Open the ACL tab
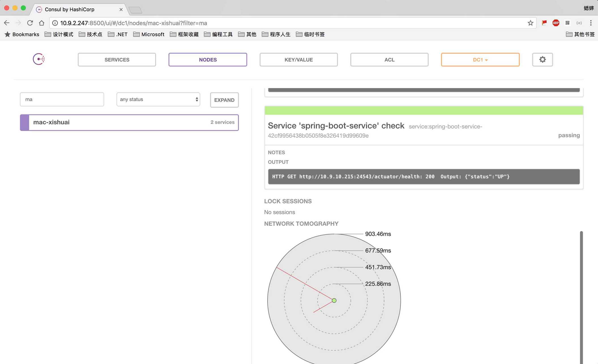598x364 pixels. pos(389,60)
